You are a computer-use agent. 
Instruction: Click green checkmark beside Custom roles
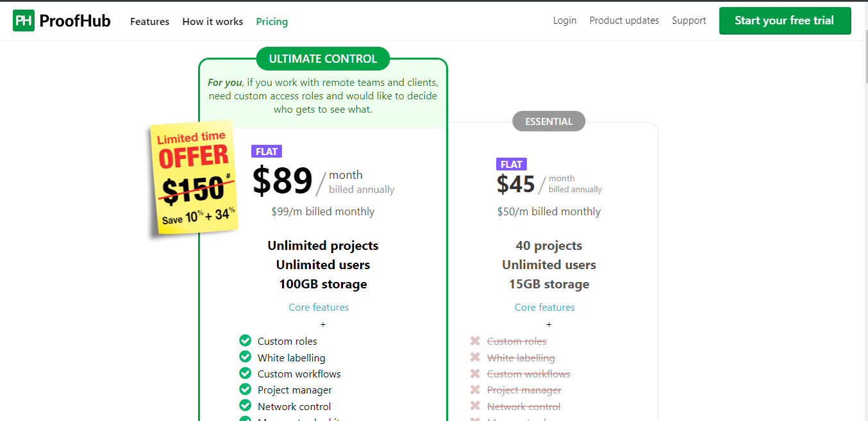pyautogui.click(x=245, y=340)
